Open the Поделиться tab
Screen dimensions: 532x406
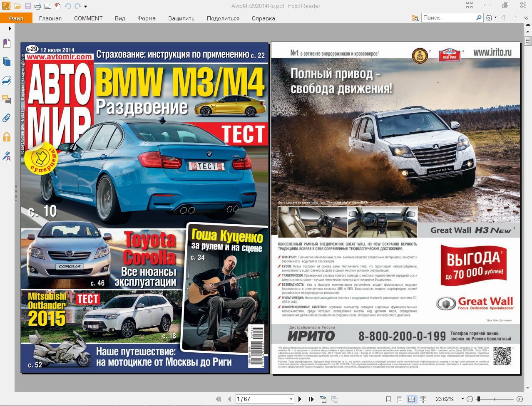click(x=223, y=18)
